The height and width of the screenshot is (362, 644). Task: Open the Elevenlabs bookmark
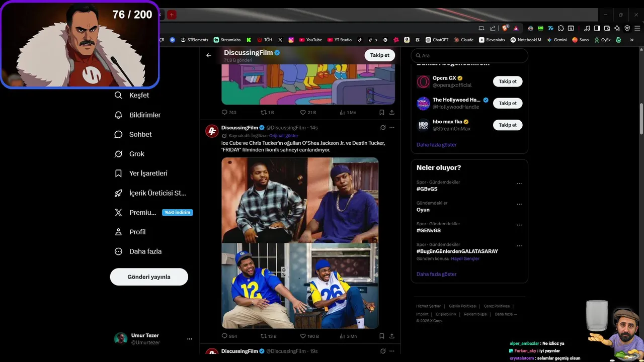coord(492,40)
